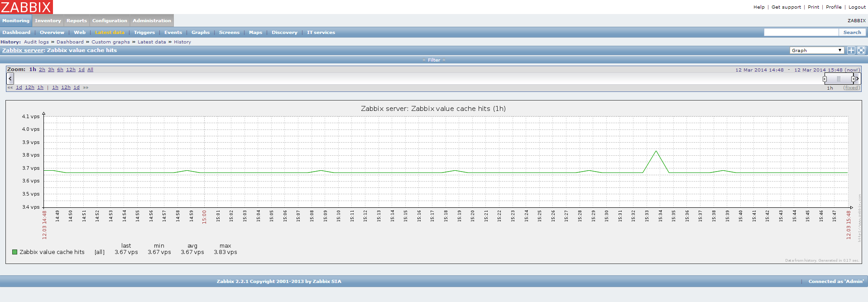Add graph to favourites with plus icon
Screen dimensions: 868x302
851,50
